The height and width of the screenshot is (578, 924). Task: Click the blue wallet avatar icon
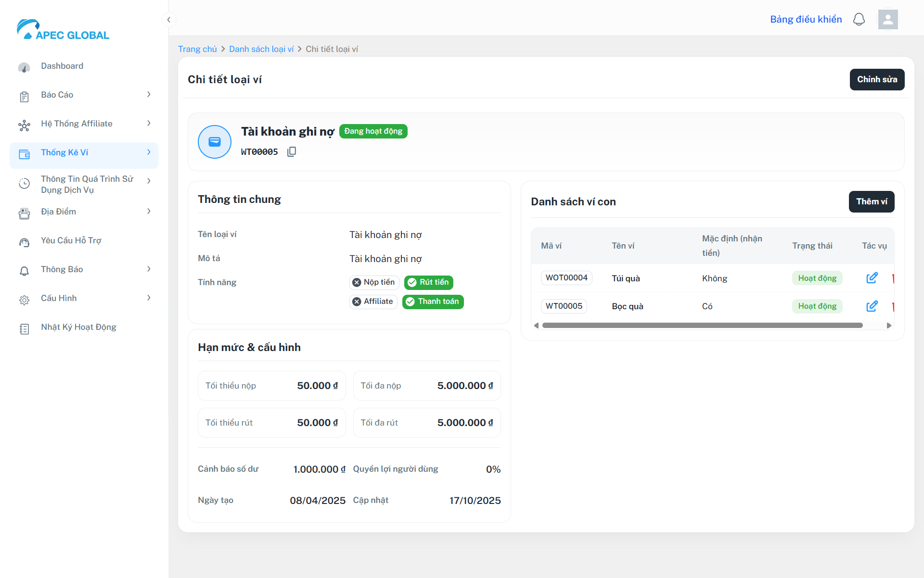(x=215, y=142)
